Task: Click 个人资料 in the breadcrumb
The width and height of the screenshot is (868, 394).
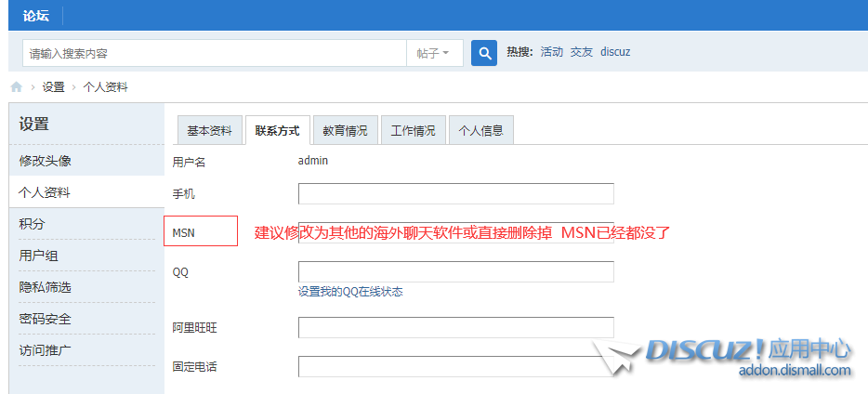Action: pyautogui.click(x=106, y=86)
